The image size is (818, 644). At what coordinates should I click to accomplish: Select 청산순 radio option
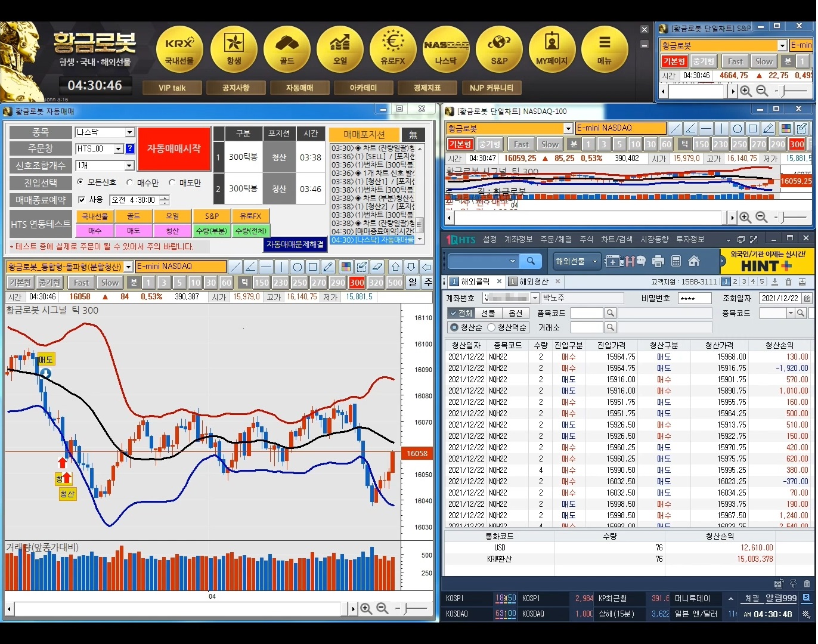coord(454,327)
